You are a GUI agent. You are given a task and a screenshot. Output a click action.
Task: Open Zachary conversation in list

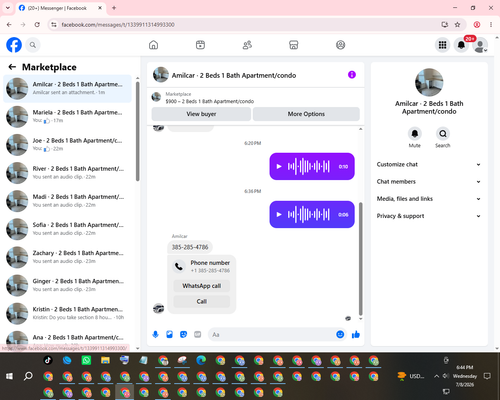67,257
